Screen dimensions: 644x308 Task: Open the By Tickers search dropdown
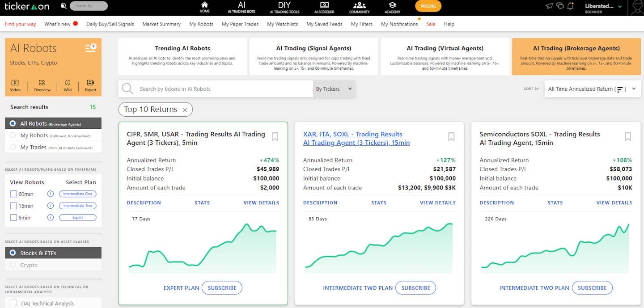point(334,89)
